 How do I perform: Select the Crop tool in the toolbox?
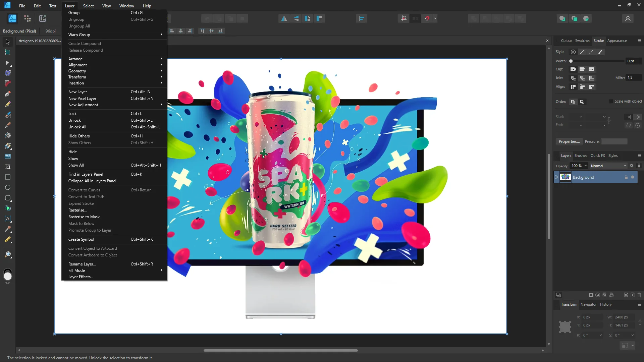[x=8, y=167]
